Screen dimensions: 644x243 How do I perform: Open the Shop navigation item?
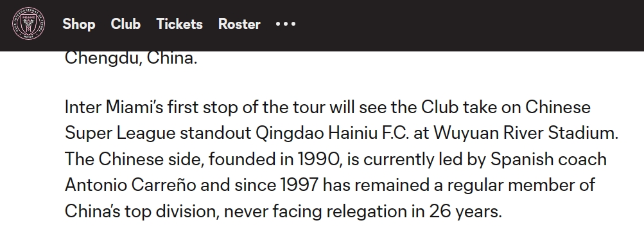pyautogui.click(x=79, y=24)
